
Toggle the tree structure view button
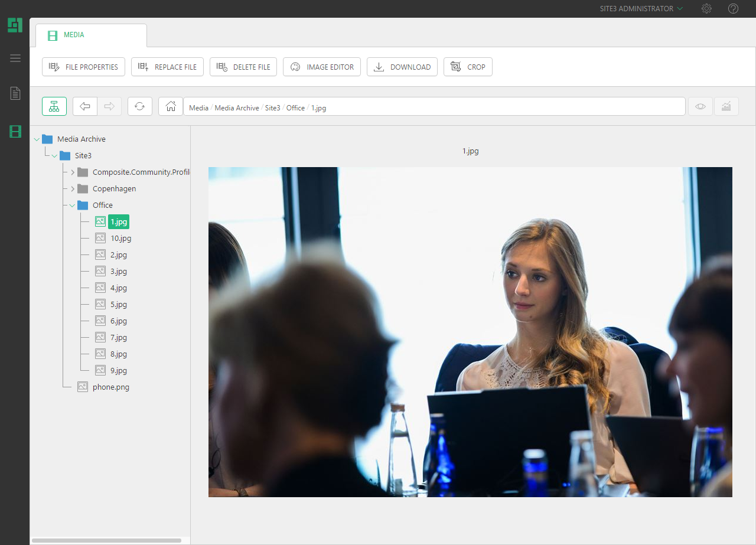(x=54, y=106)
